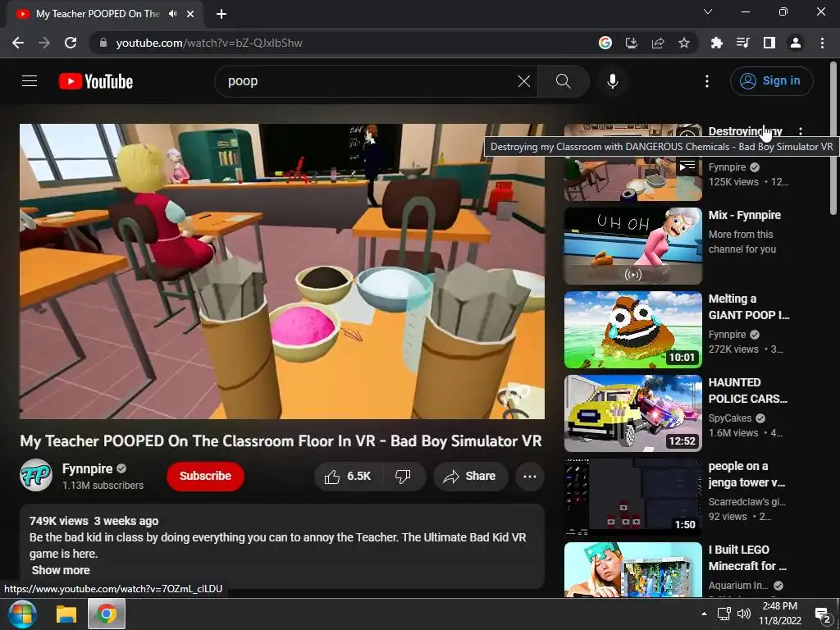Image resolution: width=840 pixels, height=630 pixels.
Task: Go to YouTube home via logo
Action: point(96,81)
